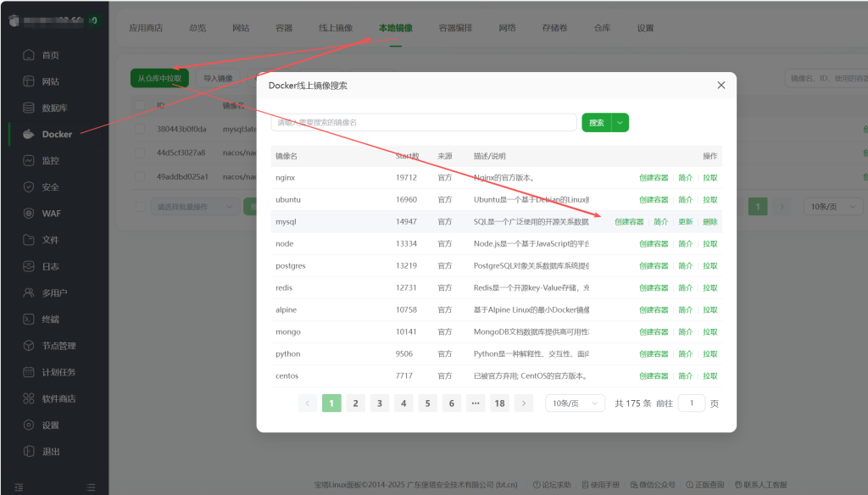868x495 pixels.
Task: Open the 10条/页 page-size dropdown in dialog
Action: tap(575, 403)
